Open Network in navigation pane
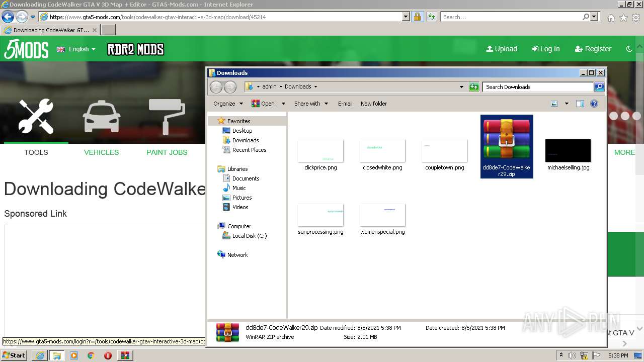The image size is (644, 362). pos(237,255)
